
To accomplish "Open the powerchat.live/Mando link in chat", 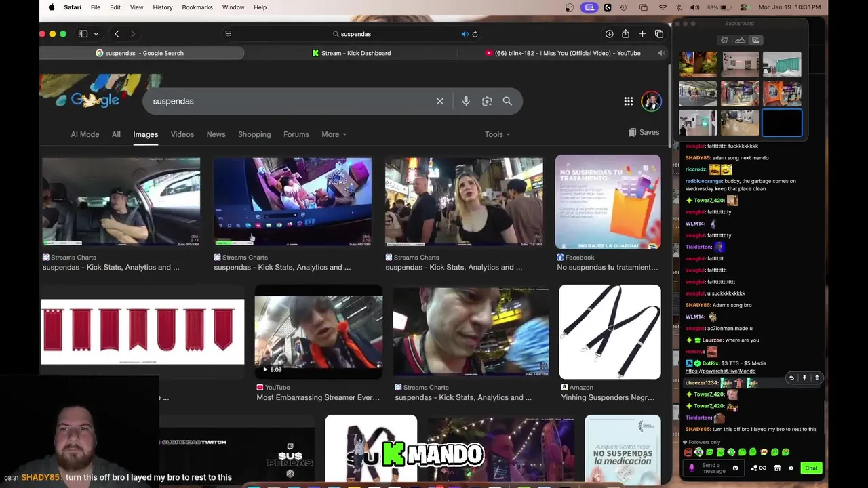I will coord(720,371).
